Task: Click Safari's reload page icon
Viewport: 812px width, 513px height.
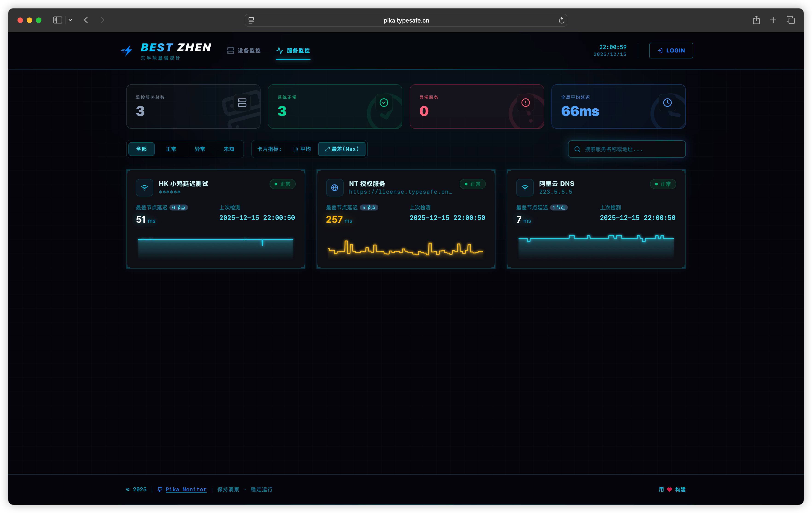Action: (561, 20)
